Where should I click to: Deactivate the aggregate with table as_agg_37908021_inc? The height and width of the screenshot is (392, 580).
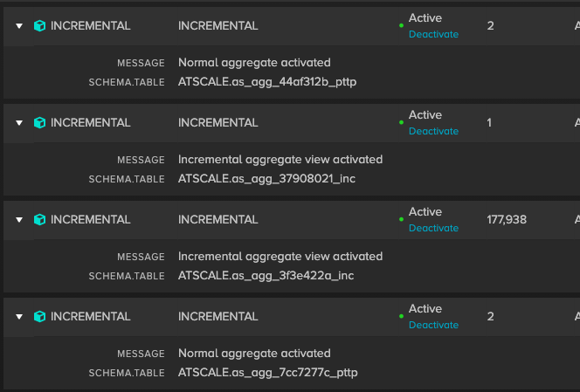click(x=433, y=131)
